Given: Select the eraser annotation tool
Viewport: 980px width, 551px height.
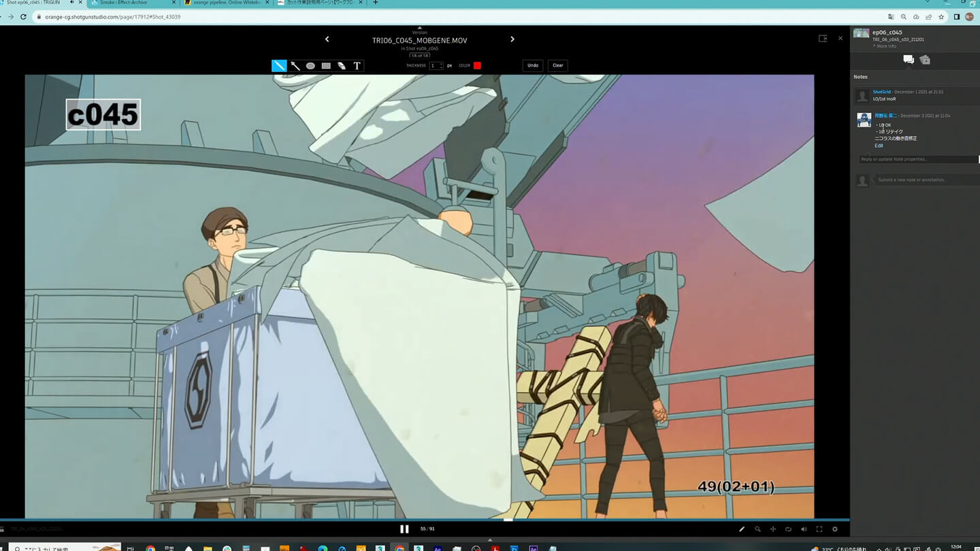Looking at the screenshot, I should [x=342, y=65].
